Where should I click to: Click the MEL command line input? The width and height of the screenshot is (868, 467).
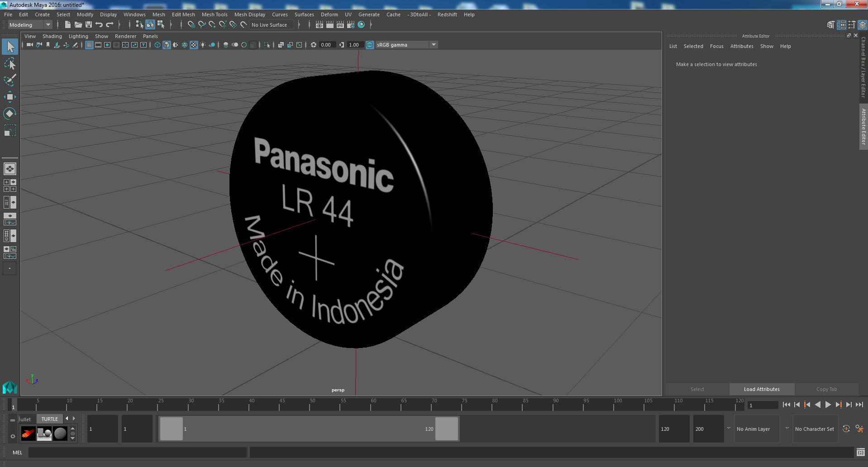[x=138, y=452]
